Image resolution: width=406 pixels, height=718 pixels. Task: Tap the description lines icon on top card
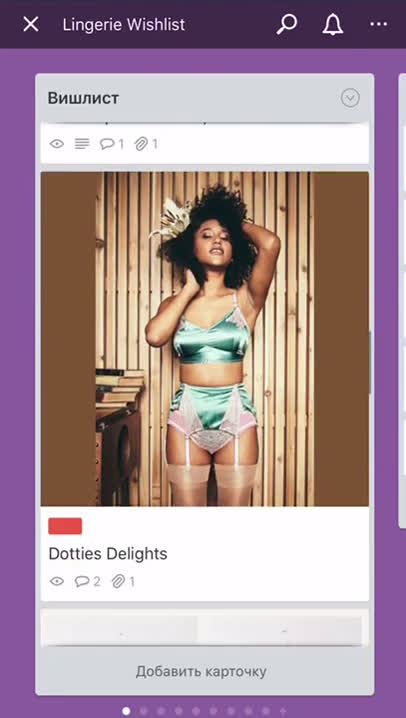pyautogui.click(x=82, y=144)
